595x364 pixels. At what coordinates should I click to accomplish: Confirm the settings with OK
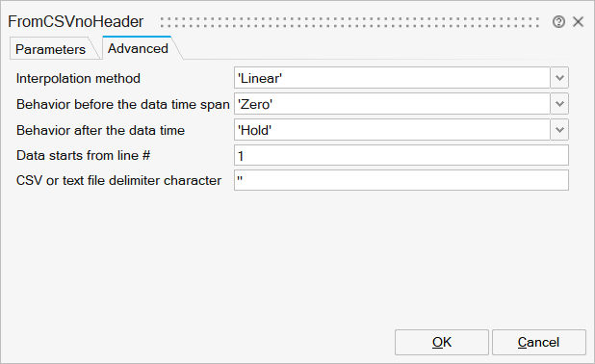pyautogui.click(x=442, y=343)
